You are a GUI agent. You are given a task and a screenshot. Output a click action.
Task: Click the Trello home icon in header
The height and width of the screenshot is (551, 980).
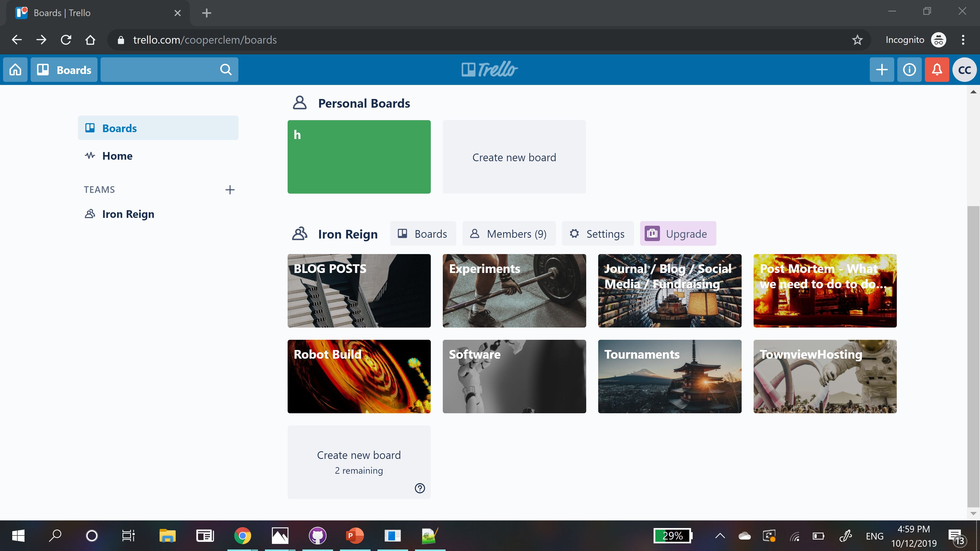[x=15, y=69]
